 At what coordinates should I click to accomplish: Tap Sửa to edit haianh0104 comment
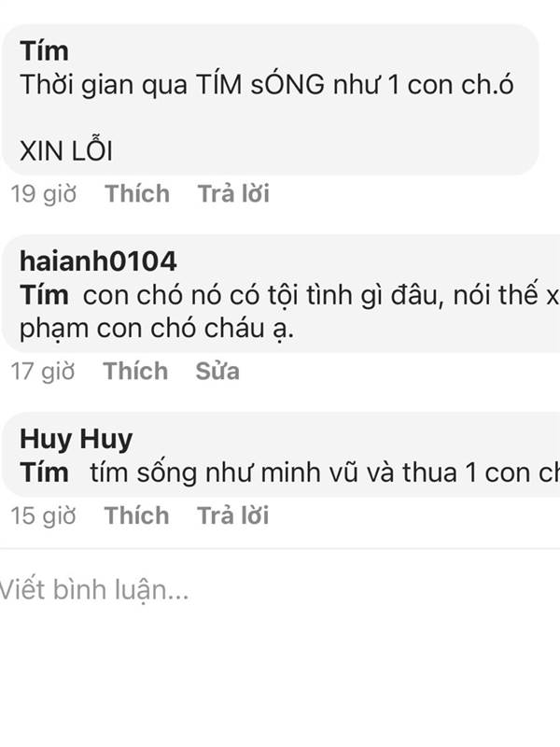point(217,371)
